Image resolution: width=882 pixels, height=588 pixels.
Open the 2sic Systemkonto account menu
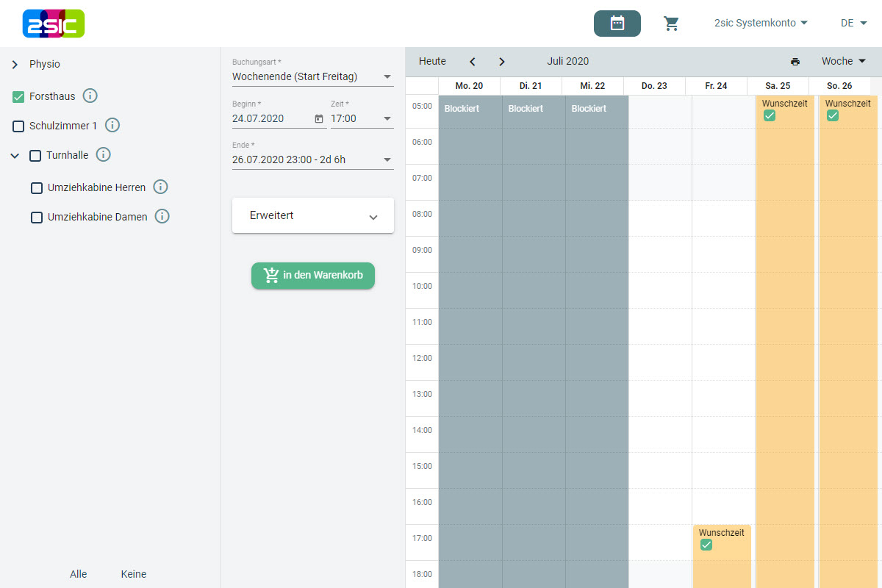click(761, 23)
